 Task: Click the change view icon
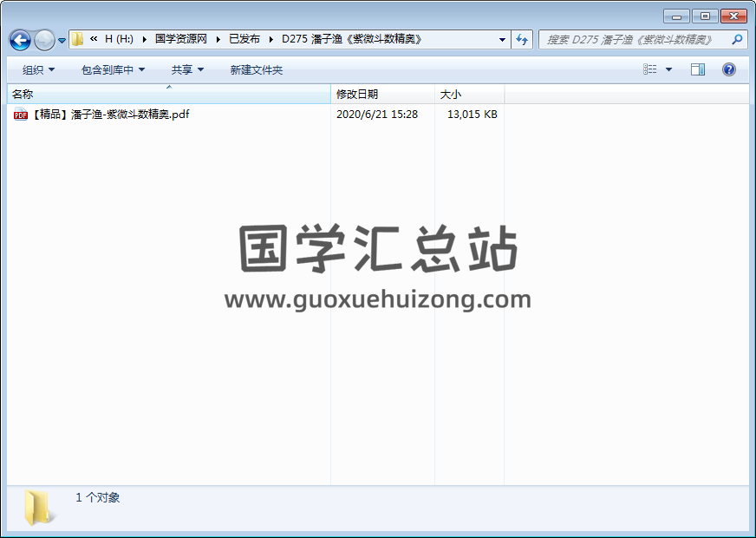649,69
